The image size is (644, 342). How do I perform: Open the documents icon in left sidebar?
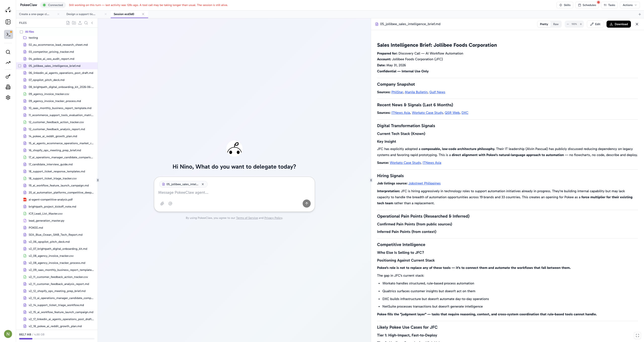pyautogui.click(x=8, y=87)
